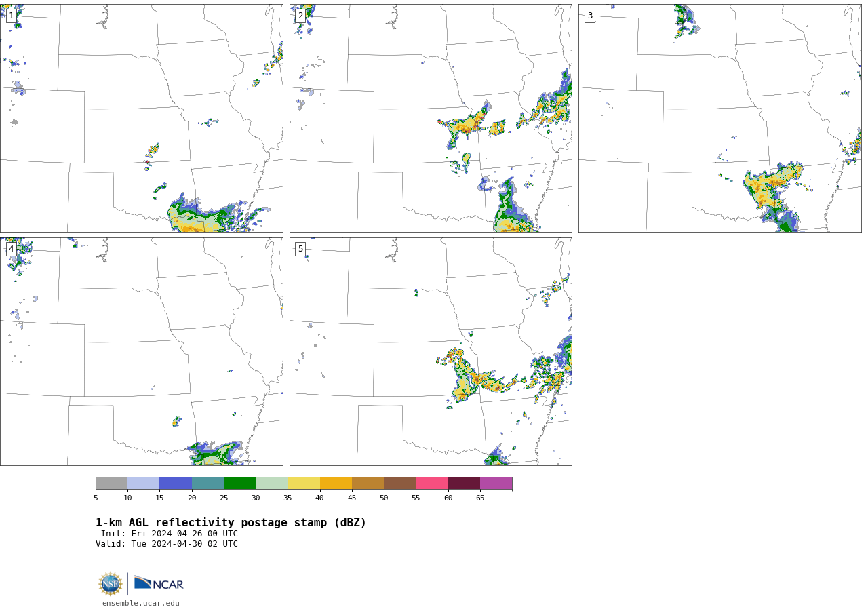Click the panel number label 3

tap(589, 16)
